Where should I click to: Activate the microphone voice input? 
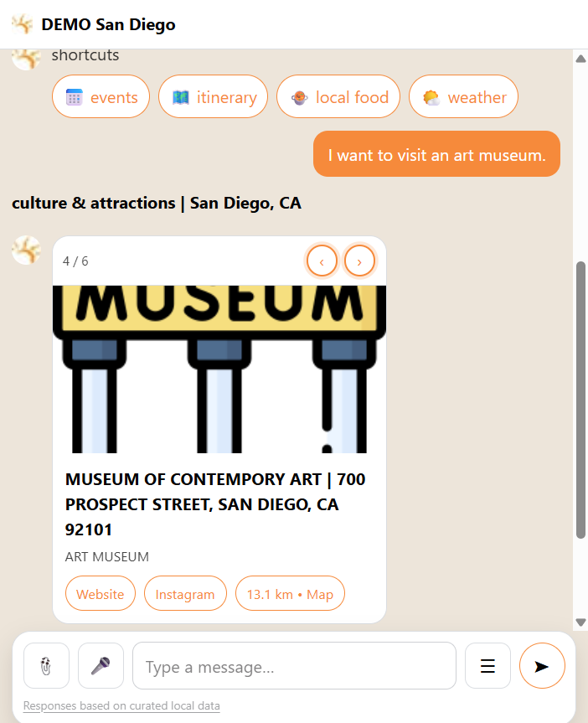pos(101,665)
